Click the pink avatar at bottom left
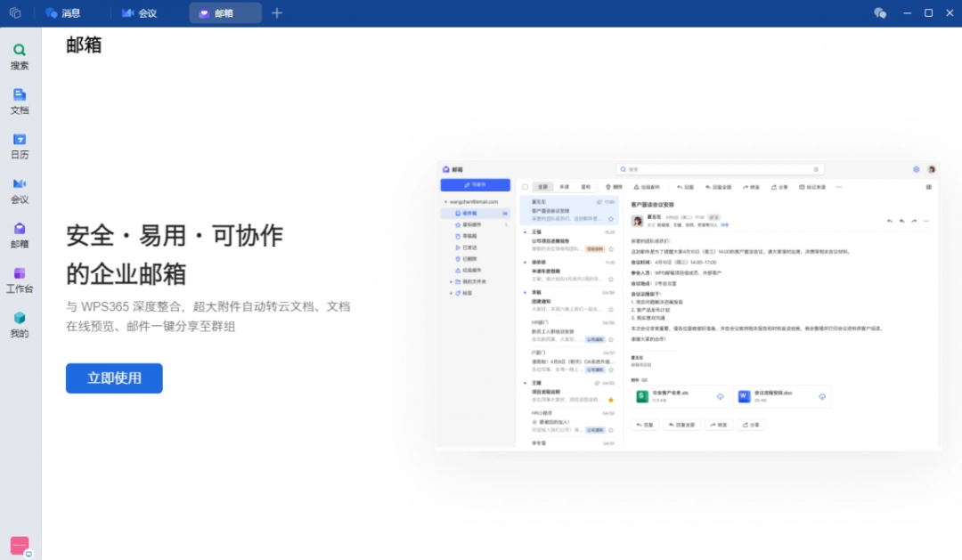 click(x=20, y=544)
